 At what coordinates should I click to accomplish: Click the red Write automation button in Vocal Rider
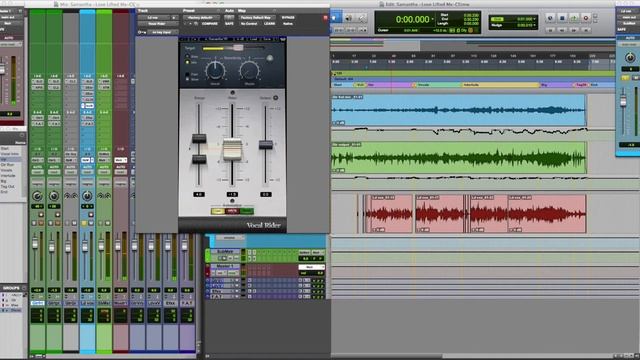(x=232, y=211)
